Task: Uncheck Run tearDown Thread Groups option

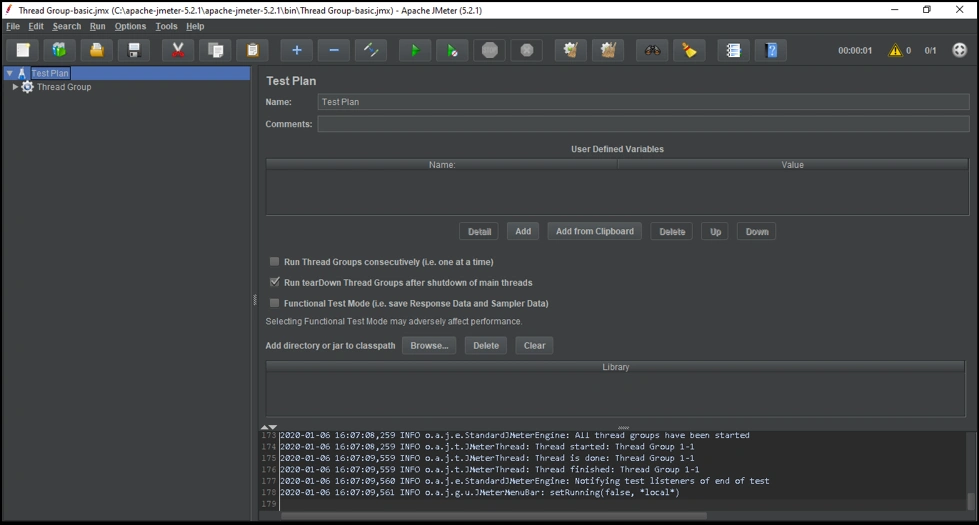Action: pos(275,283)
